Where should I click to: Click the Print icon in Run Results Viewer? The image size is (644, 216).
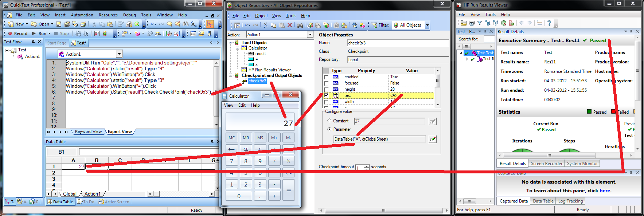point(471,23)
